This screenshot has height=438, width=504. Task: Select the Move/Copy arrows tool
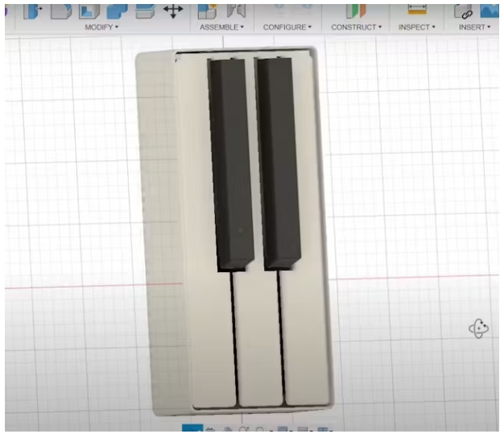tap(173, 10)
